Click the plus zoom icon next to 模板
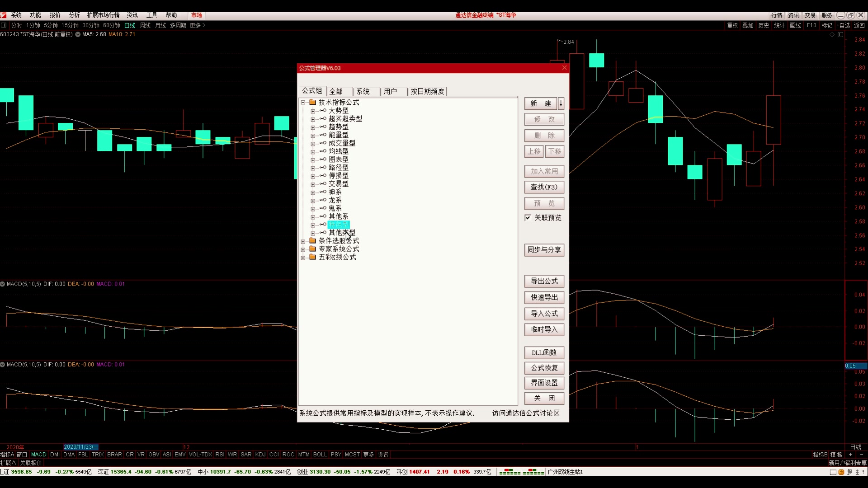Screen dimensions: 868x488 (850, 455)
